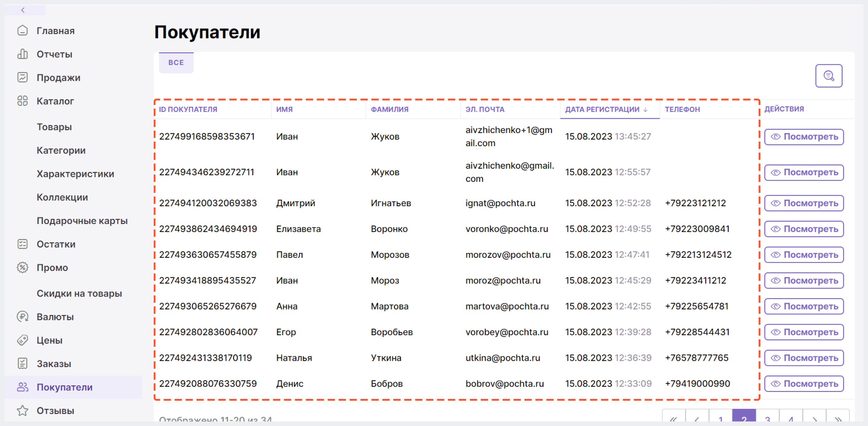Click the date 15.08.2023 12:52:28
Image resolution: width=868 pixels, height=426 pixels.
[608, 203]
